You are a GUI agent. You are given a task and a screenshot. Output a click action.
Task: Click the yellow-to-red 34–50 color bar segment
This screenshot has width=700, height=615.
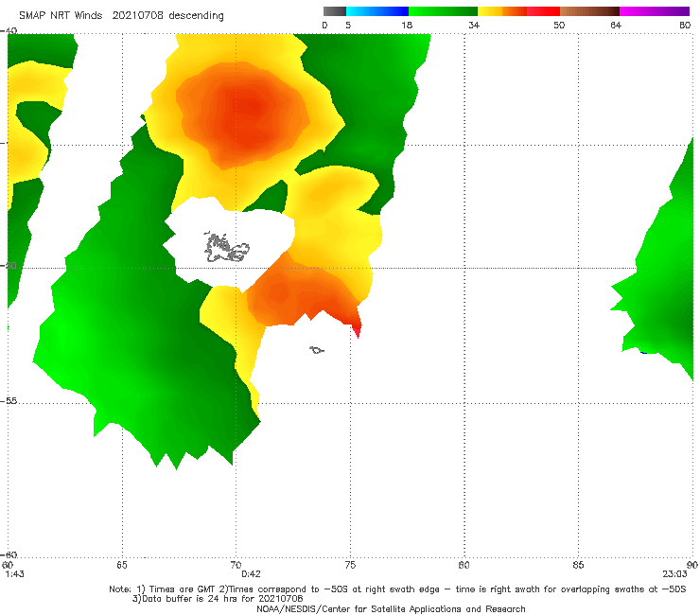pos(518,11)
